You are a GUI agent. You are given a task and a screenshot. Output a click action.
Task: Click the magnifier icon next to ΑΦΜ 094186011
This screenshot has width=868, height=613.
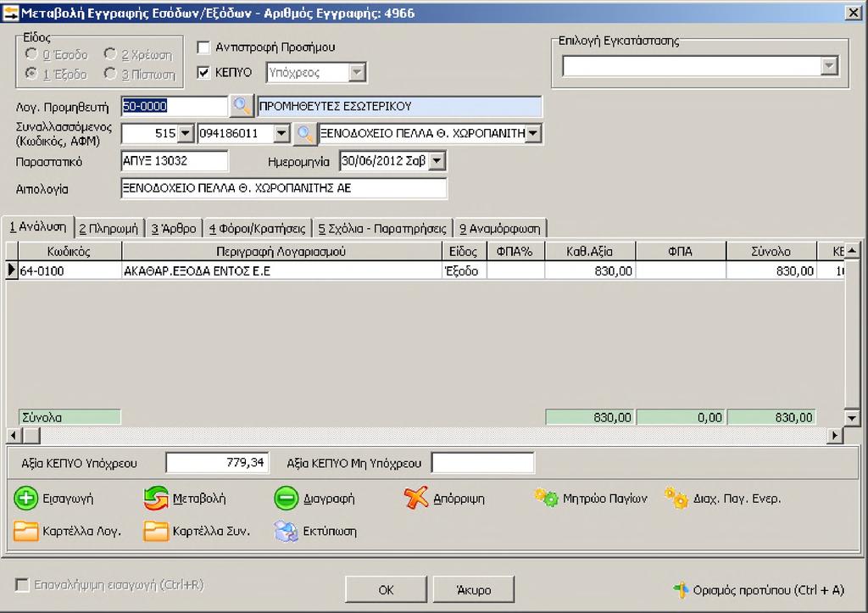(304, 133)
